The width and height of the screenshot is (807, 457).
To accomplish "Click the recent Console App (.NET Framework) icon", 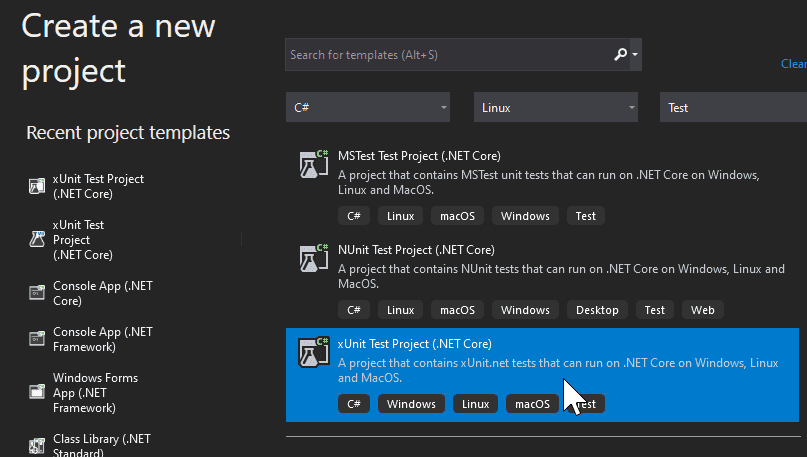I will click(37, 339).
